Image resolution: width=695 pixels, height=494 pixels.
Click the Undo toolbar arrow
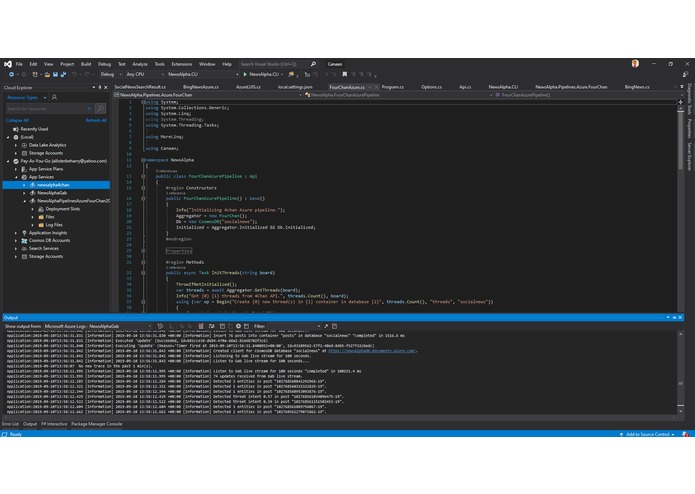pyautogui.click(x=74, y=74)
